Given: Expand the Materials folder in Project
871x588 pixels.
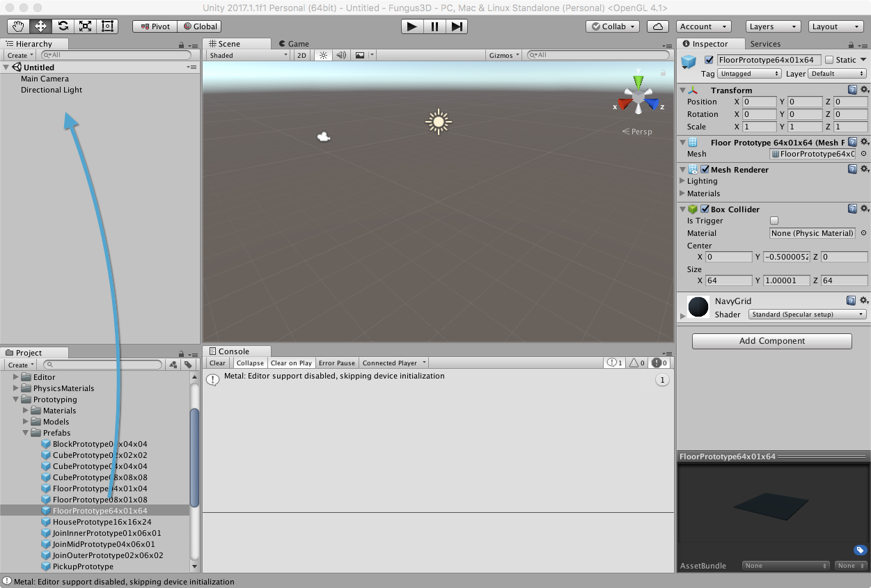Looking at the screenshot, I should pyautogui.click(x=26, y=411).
